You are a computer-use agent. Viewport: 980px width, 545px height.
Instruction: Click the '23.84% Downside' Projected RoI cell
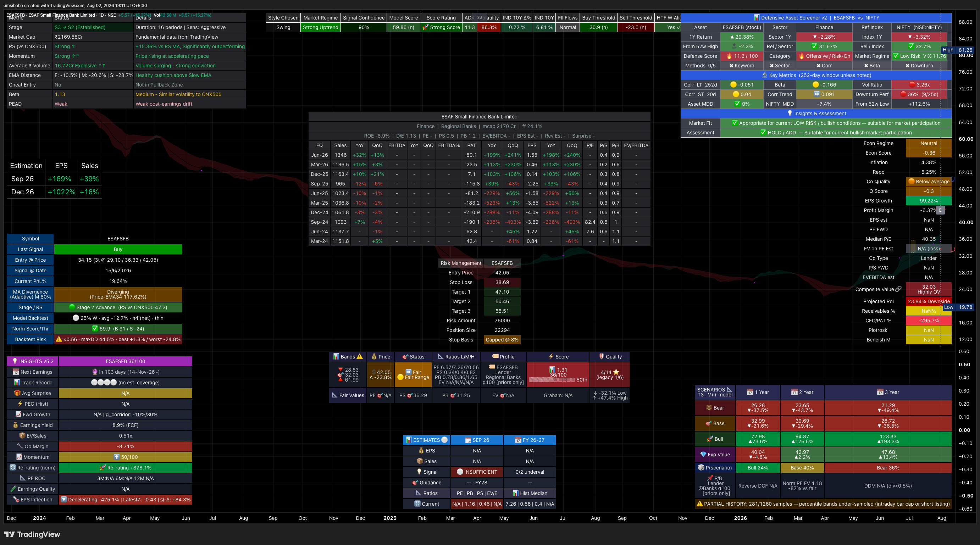point(929,302)
